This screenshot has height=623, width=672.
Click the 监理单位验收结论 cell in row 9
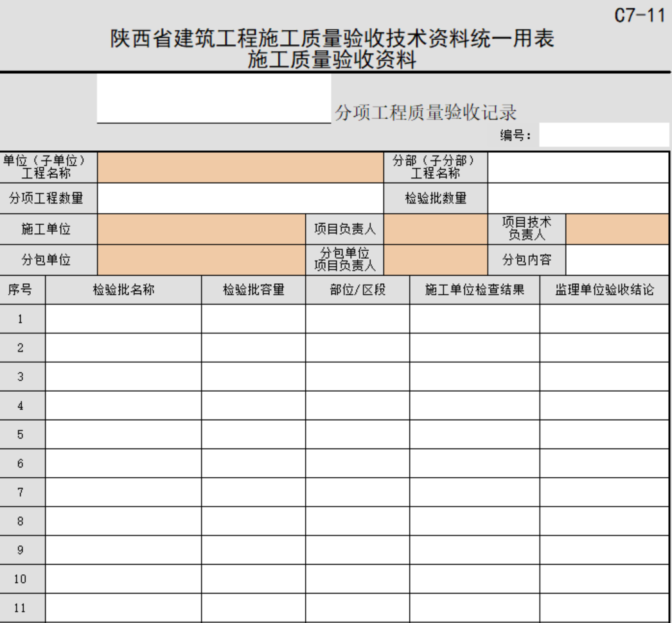click(x=605, y=550)
